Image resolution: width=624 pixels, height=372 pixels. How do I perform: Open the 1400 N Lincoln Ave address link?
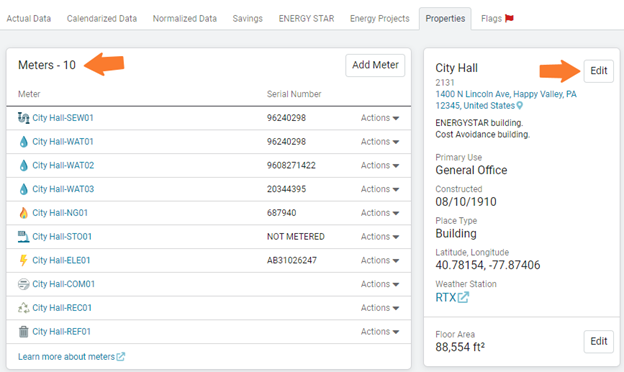coord(506,100)
